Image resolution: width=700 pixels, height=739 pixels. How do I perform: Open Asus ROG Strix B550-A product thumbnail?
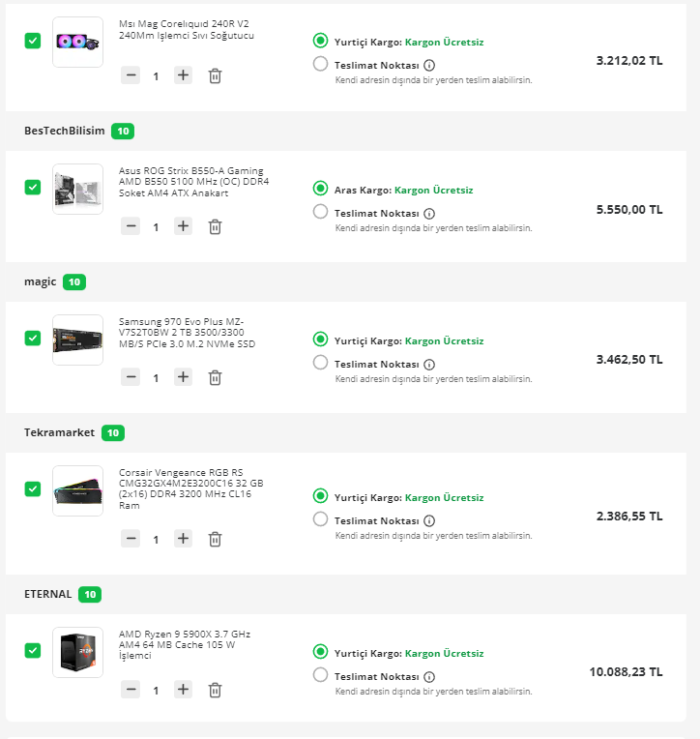[x=77, y=189]
